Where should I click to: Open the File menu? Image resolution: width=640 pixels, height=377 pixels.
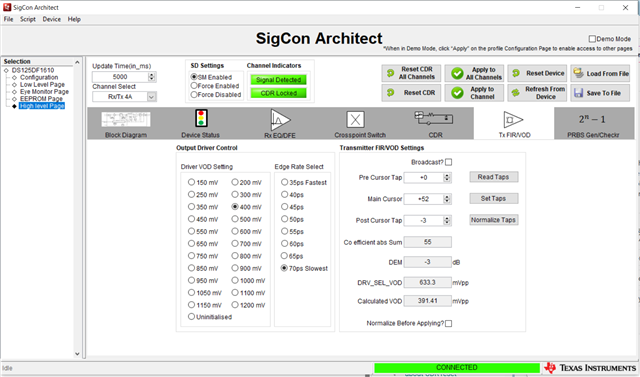coord(8,19)
